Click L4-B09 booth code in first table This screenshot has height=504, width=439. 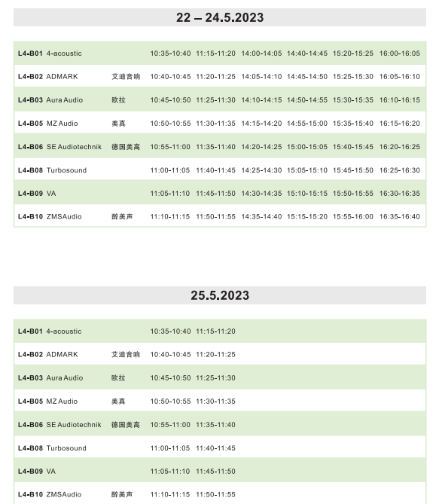tap(30, 194)
